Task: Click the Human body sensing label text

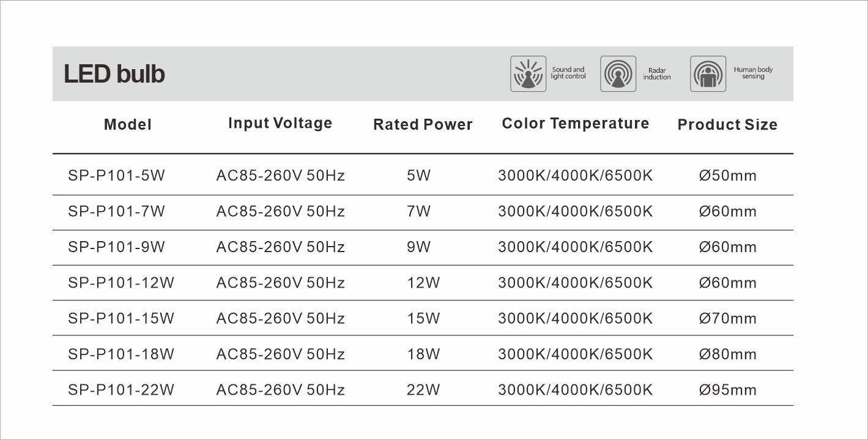Action: [x=753, y=73]
